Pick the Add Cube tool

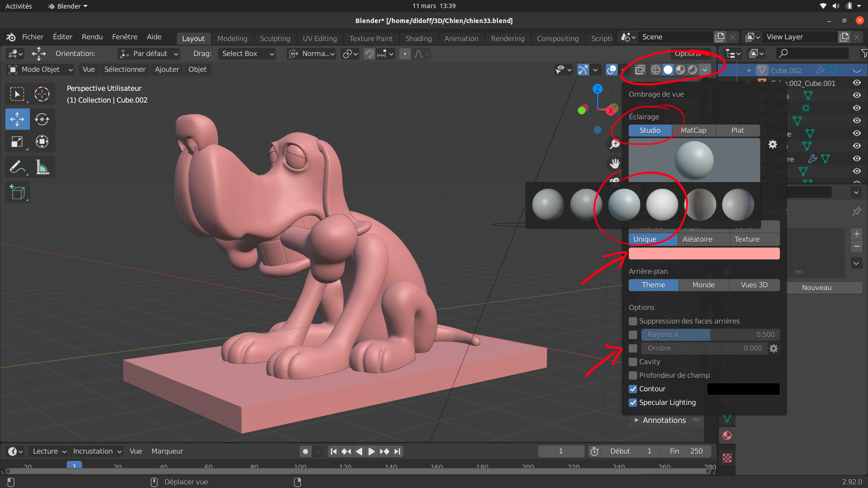[x=17, y=193]
